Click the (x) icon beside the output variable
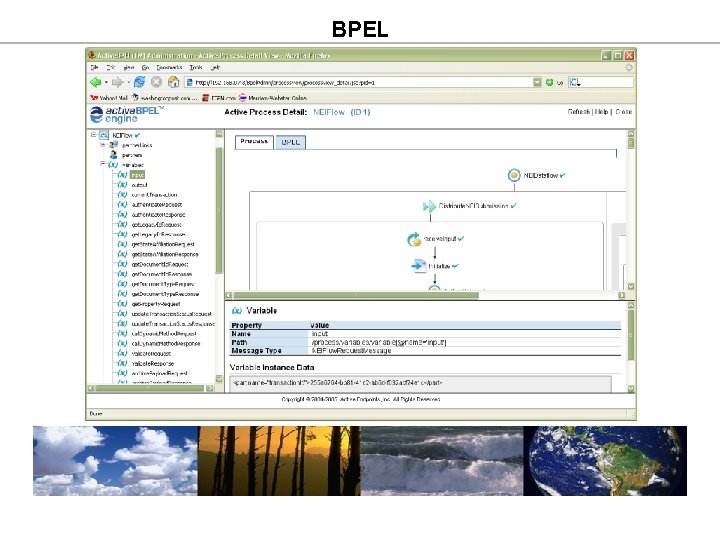 pyautogui.click(x=122, y=185)
